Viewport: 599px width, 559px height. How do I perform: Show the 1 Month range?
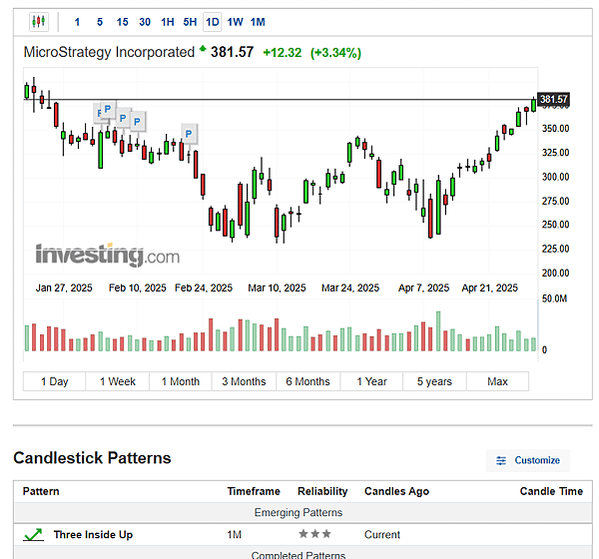[x=180, y=381]
